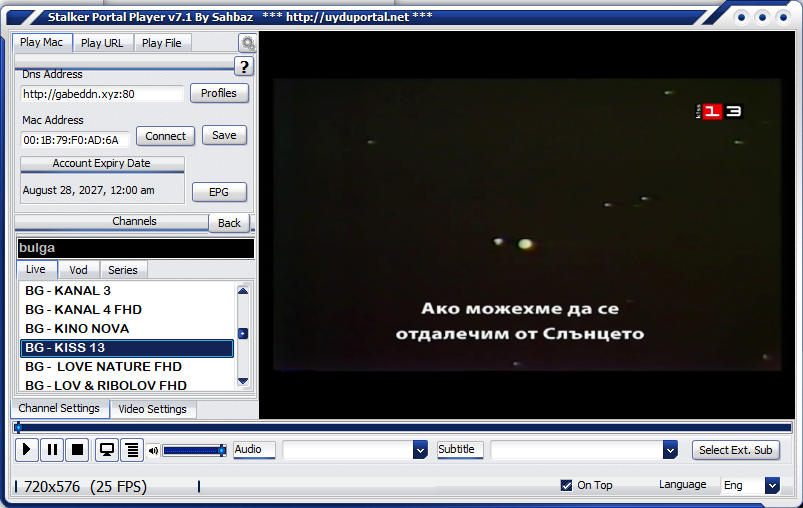This screenshot has height=508, width=803.
Task: Click the Dns Address input field
Action: click(102, 94)
